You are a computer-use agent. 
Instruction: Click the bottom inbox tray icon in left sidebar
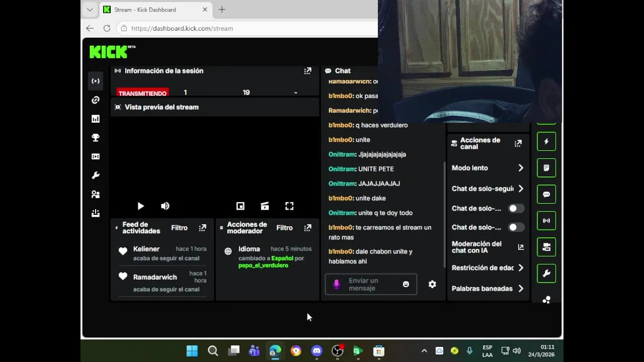tap(96, 213)
